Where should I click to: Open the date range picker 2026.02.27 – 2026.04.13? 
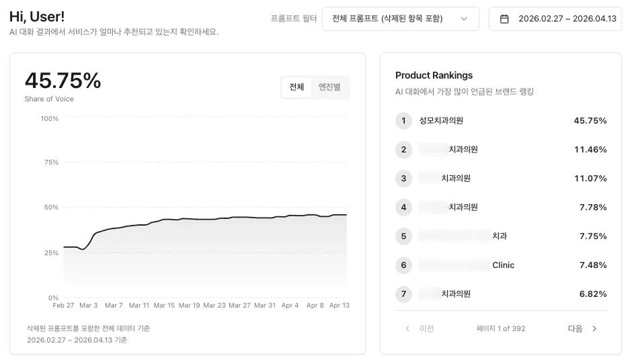(567, 19)
